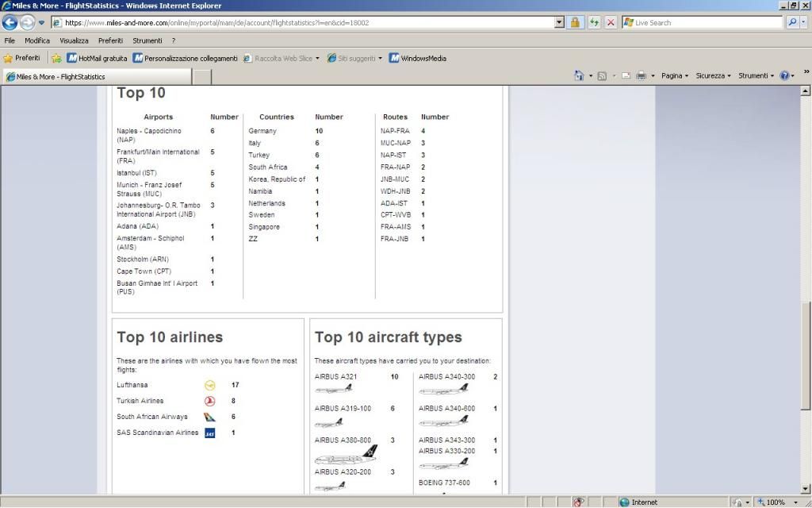812x508 pixels.
Task: Click the magnifier search button
Action: click(792, 22)
